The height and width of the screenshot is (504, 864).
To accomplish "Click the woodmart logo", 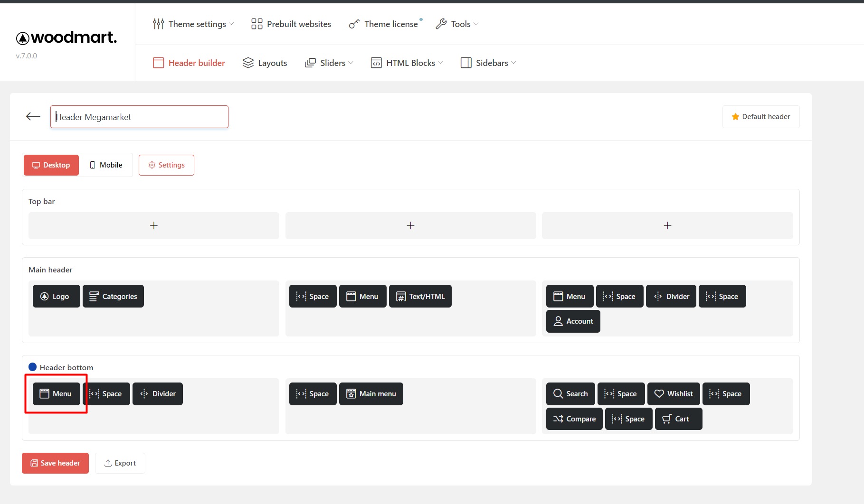I will click(66, 37).
